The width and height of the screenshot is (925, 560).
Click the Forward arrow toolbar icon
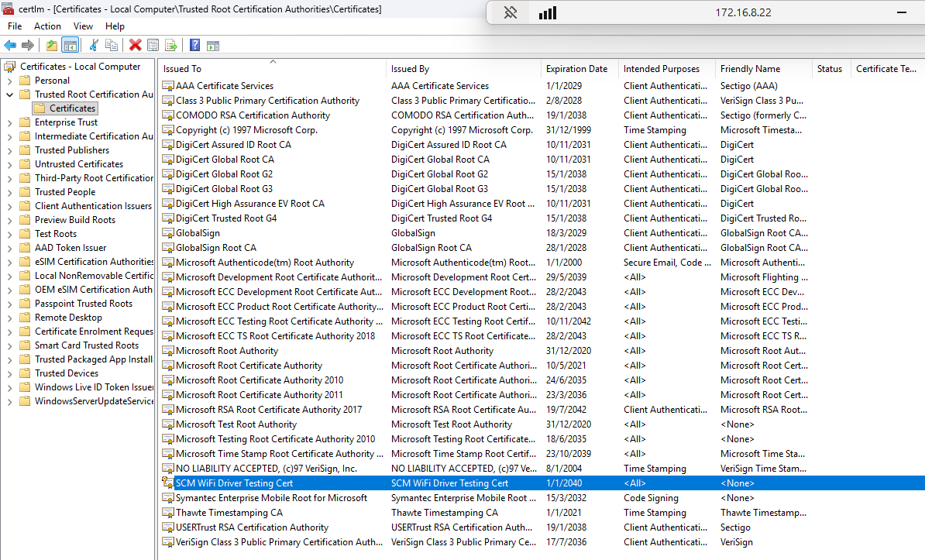(28, 46)
